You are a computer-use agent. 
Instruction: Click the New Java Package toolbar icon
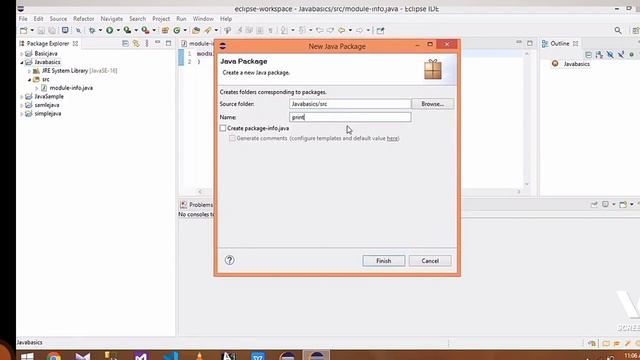click(x=165, y=30)
